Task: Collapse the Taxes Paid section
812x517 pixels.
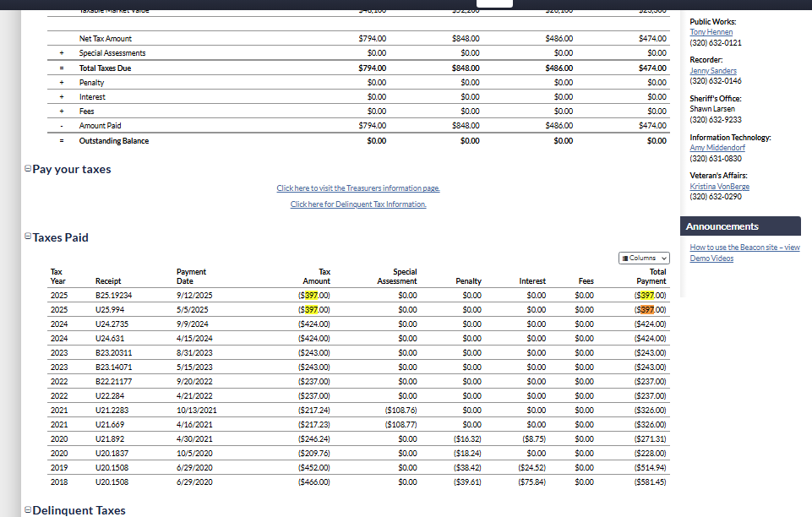Action: pos(28,237)
